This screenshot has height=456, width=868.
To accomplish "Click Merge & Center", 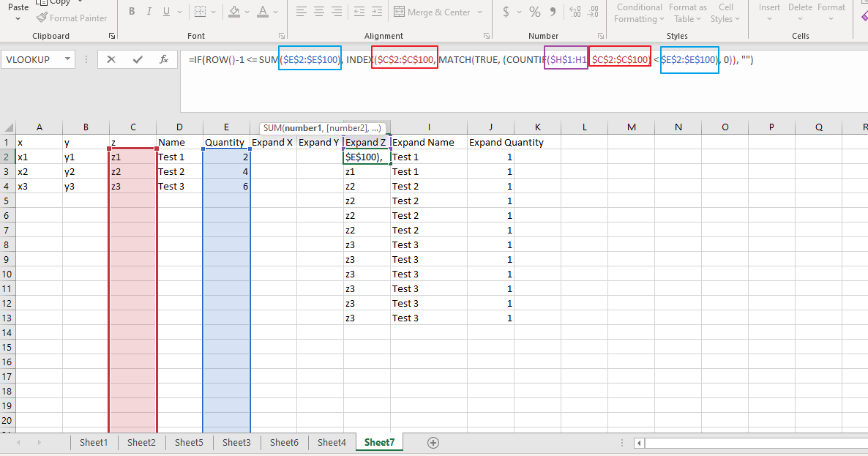I will pyautogui.click(x=433, y=12).
